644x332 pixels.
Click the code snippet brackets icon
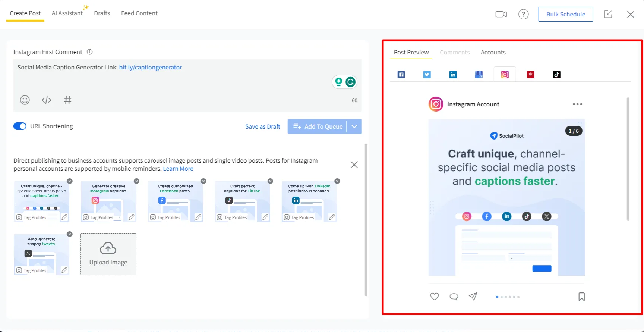(46, 100)
